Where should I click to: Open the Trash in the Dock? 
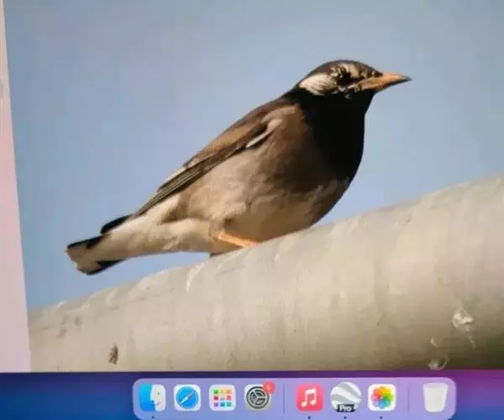click(x=435, y=397)
